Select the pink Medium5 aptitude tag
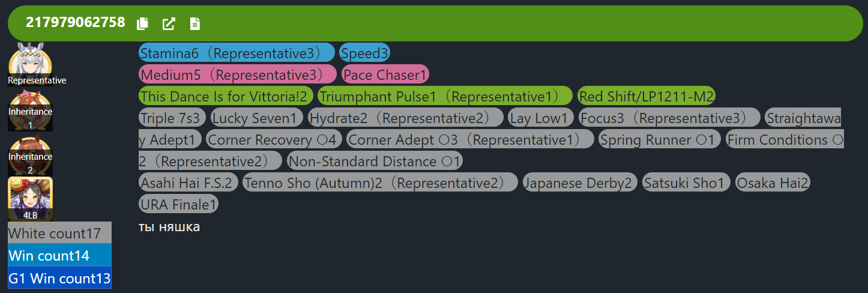 pos(237,75)
